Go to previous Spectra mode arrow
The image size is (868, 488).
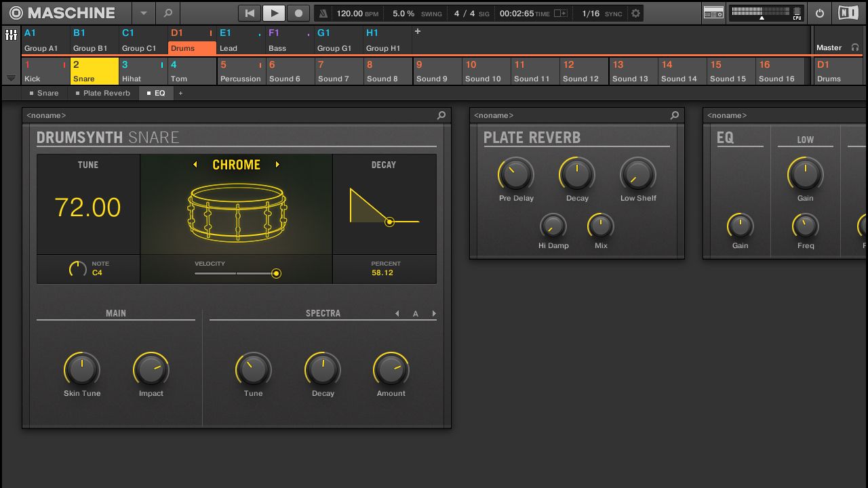(x=397, y=314)
